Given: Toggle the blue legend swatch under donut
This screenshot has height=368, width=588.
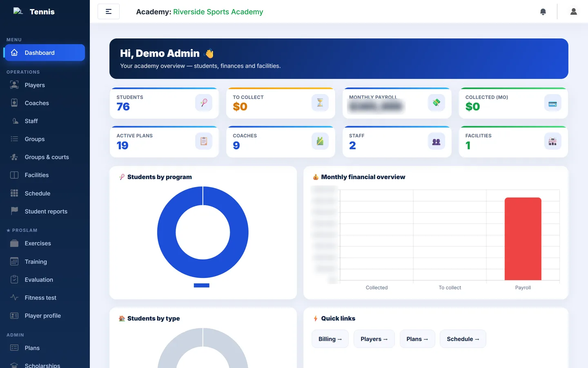Looking at the screenshot, I should 202,285.
